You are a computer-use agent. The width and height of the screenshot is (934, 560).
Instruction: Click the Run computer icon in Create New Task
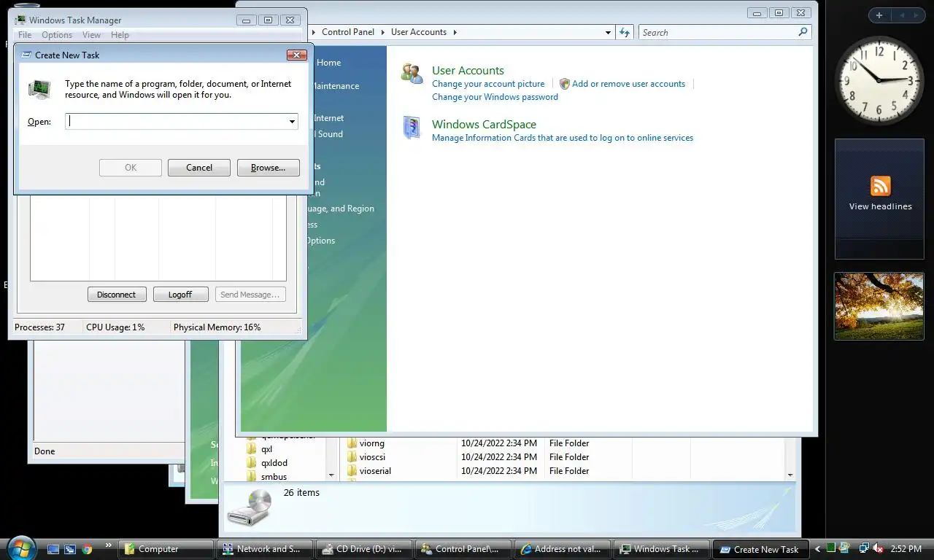point(39,90)
